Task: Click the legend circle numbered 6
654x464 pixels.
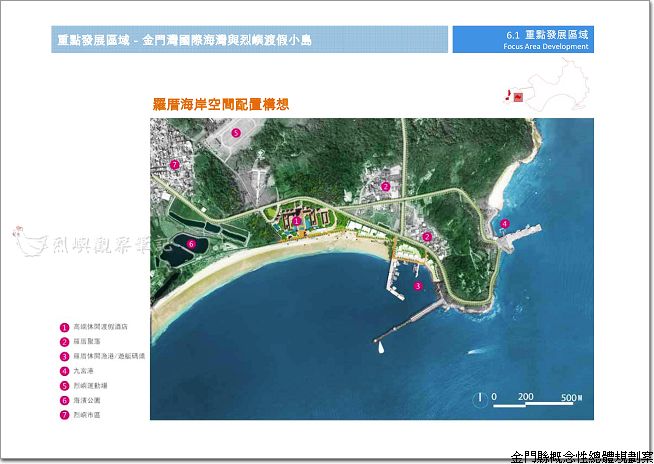Action: click(x=64, y=400)
